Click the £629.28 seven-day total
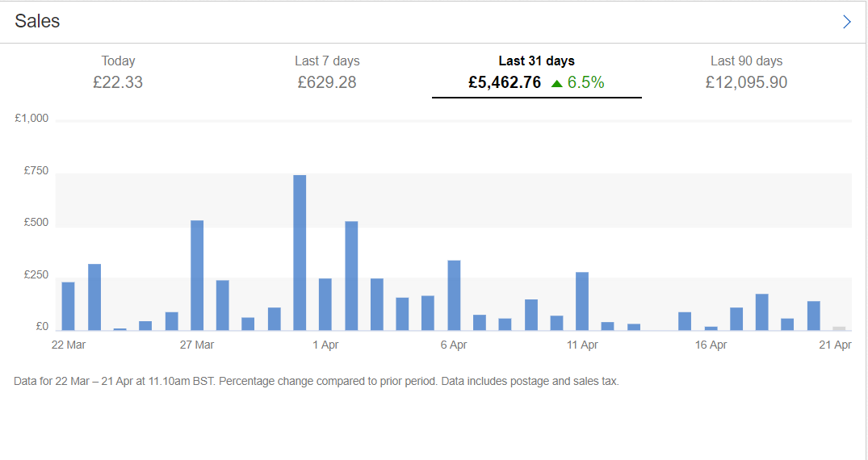This screenshot has height=460, width=868. 327,82
